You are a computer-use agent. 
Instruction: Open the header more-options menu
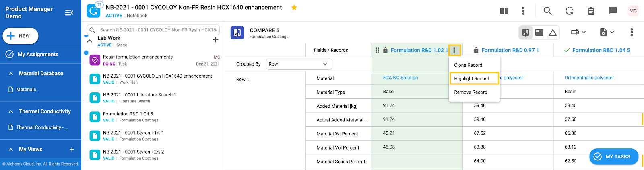(x=523, y=11)
